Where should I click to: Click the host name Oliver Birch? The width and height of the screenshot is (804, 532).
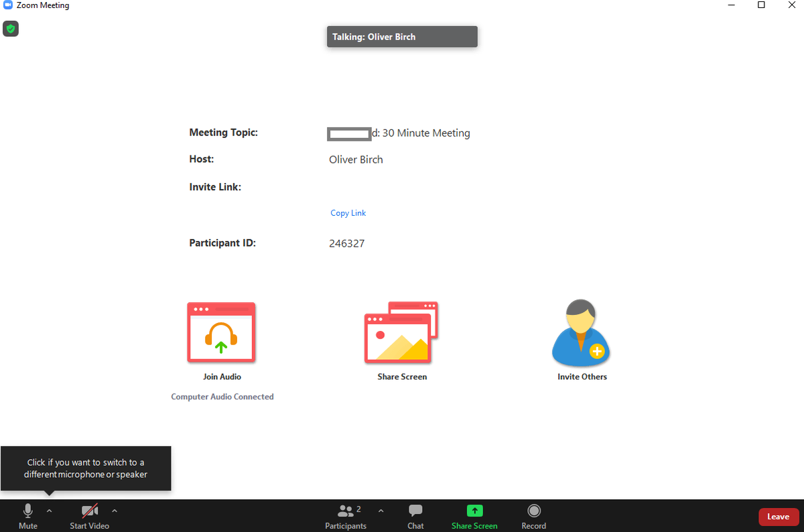356,159
